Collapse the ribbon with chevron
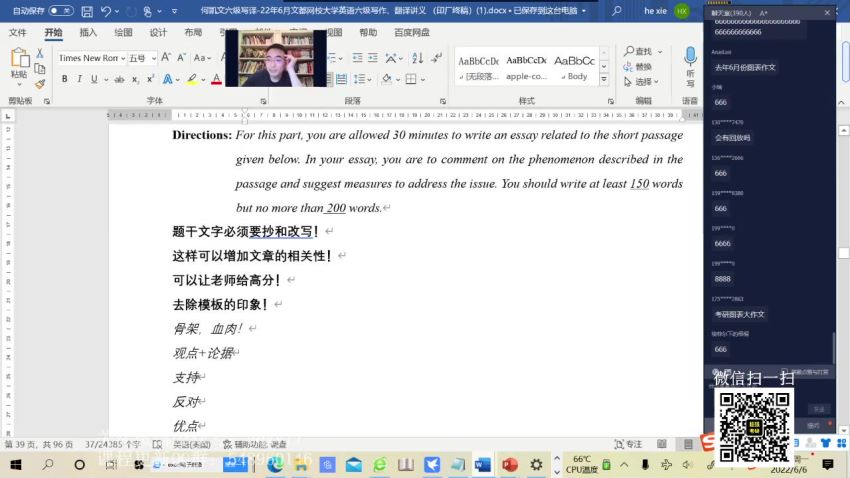This screenshot has width=850, height=478. coord(841,102)
